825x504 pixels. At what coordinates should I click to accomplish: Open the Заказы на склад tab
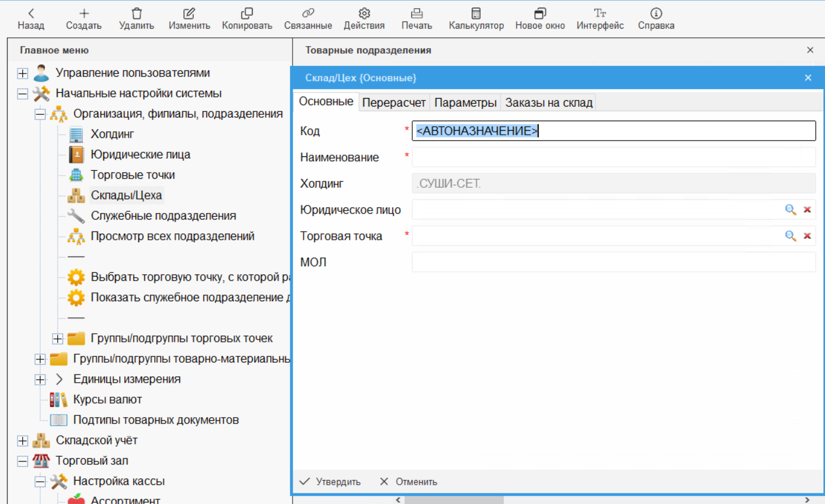[x=548, y=103]
